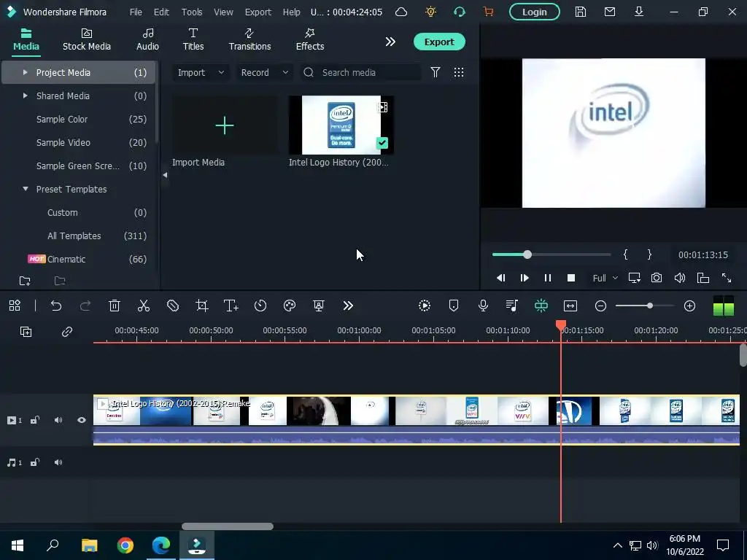747x560 pixels.
Task: Move the preview progress slider
Action: click(x=527, y=254)
